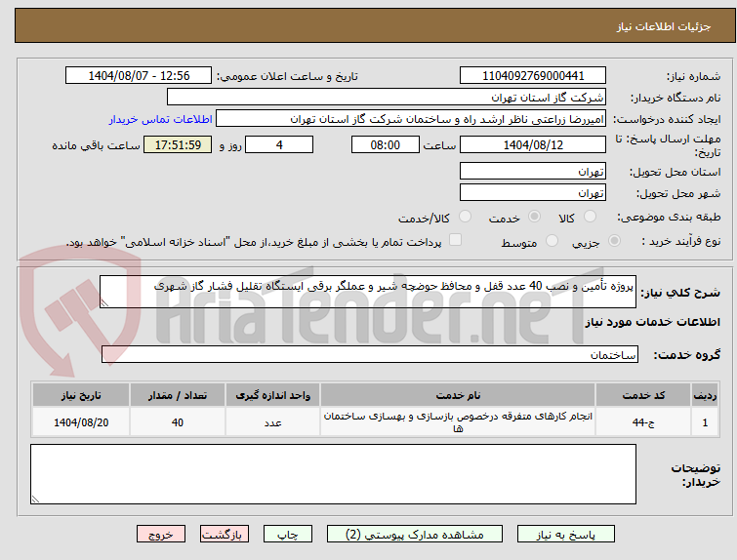Click the واحد اندازه گیری column header

[x=272, y=395]
